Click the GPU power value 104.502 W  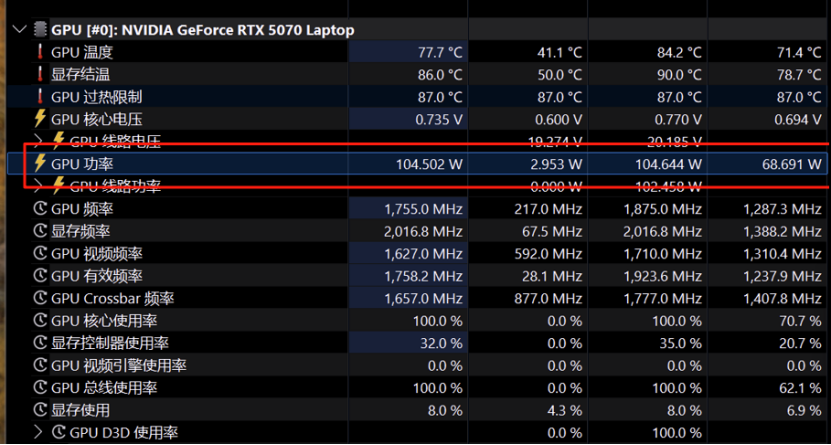click(x=429, y=164)
